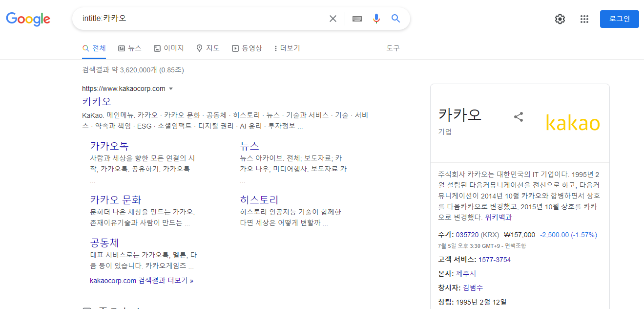This screenshot has height=309, width=644.
Task: Open the 히스토리 sitelink
Action: (259, 199)
